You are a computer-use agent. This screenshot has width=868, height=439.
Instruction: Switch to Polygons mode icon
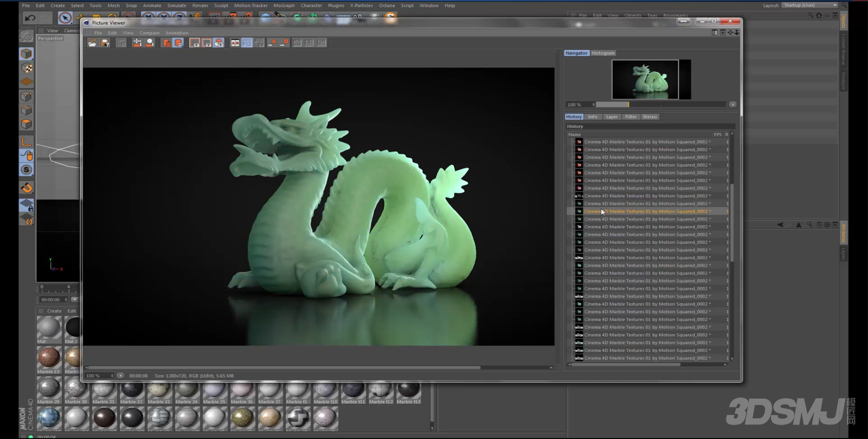(26, 124)
